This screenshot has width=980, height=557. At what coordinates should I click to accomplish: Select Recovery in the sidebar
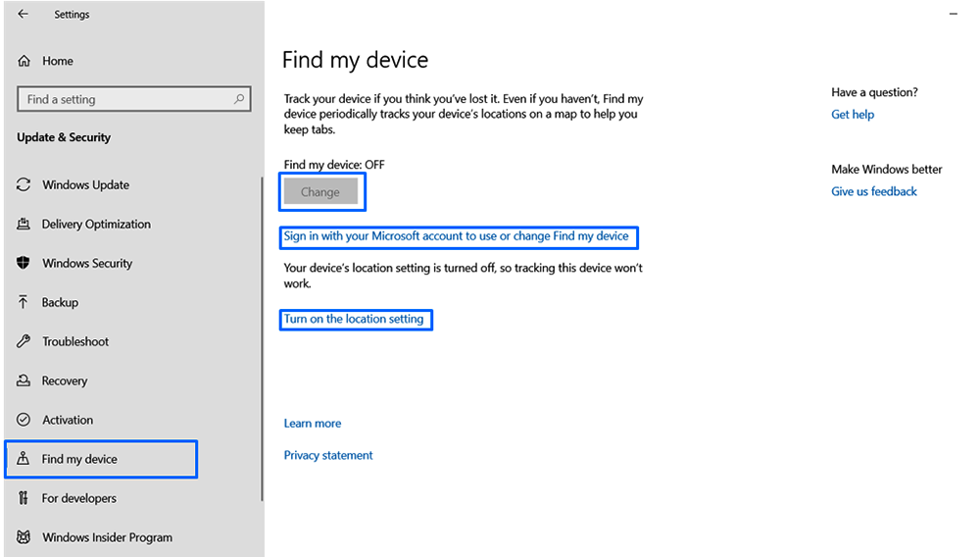[x=65, y=380]
